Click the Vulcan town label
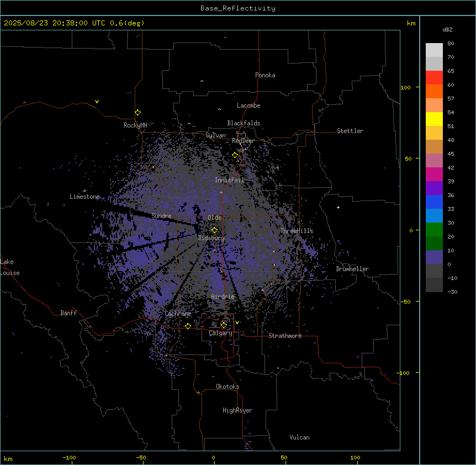The height and width of the screenshot is (465, 476). point(300,437)
